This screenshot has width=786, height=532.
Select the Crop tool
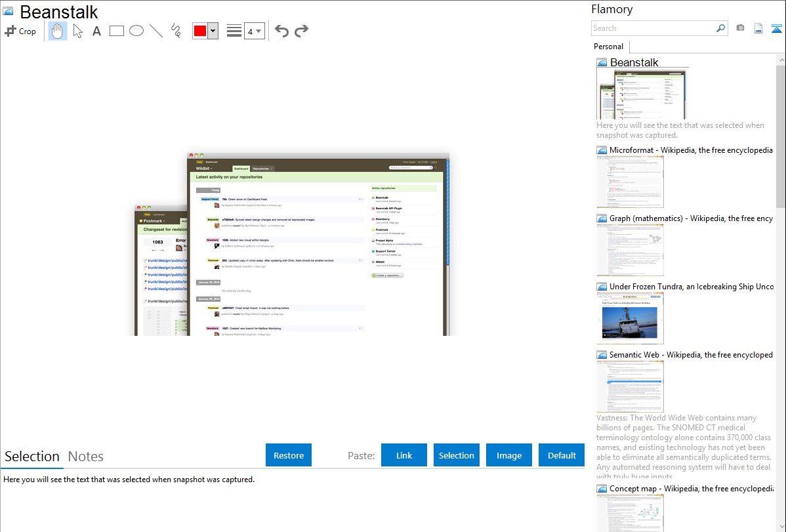pos(20,31)
